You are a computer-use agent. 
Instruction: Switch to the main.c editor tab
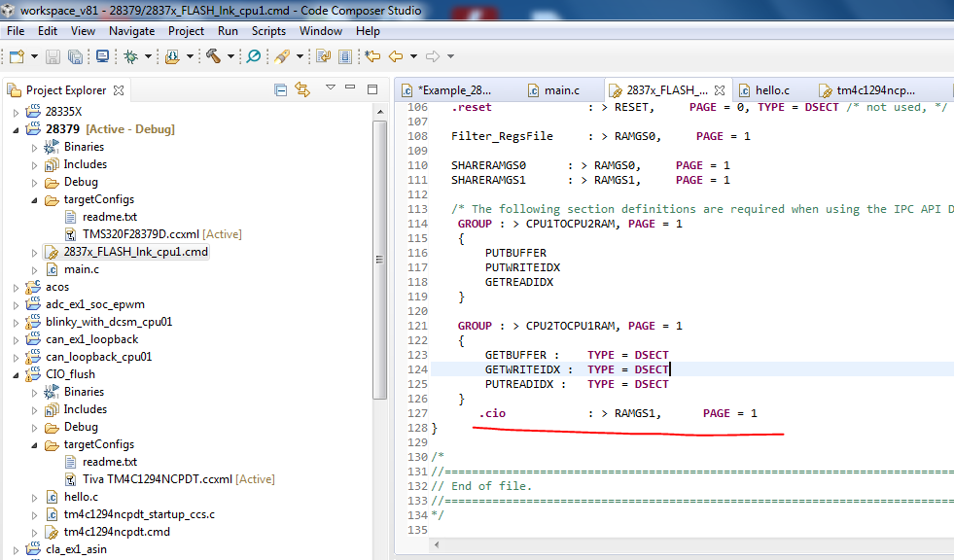coord(561,90)
